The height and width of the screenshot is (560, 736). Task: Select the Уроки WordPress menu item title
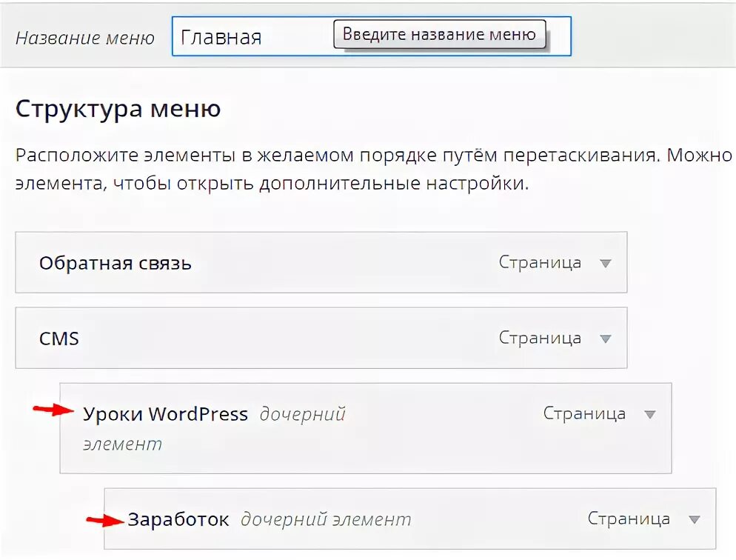click(x=165, y=414)
